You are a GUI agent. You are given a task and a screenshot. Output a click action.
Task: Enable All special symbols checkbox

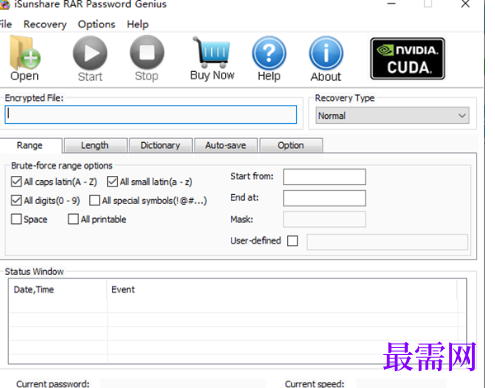[94, 200]
